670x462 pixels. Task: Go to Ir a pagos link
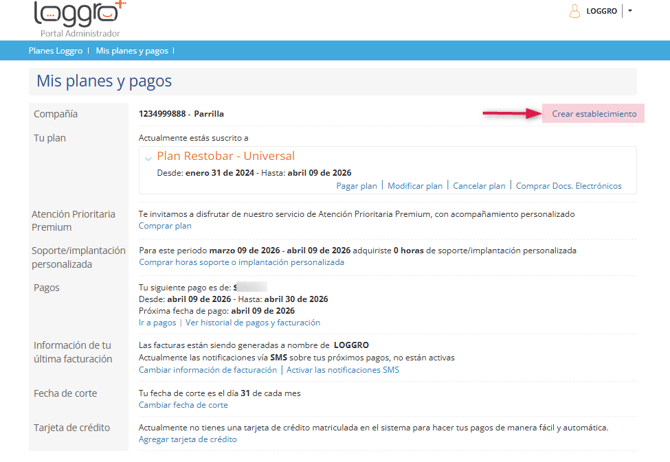(157, 323)
